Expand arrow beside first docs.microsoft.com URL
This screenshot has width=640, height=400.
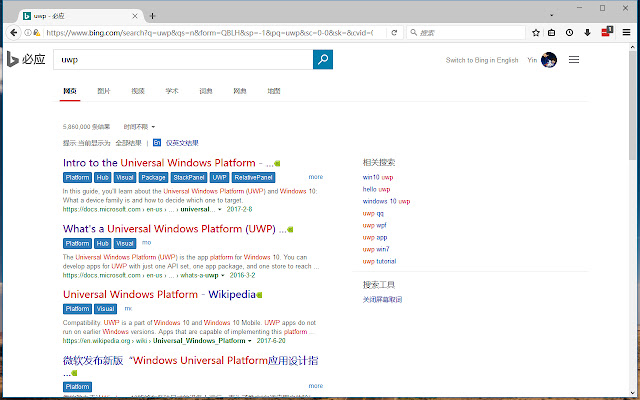220,209
